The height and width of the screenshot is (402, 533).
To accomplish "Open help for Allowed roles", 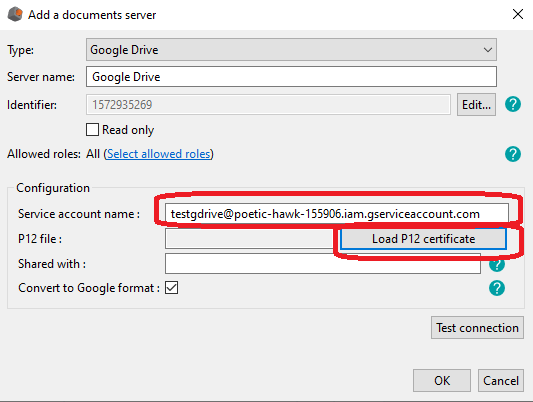I will [x=513, y=154].
